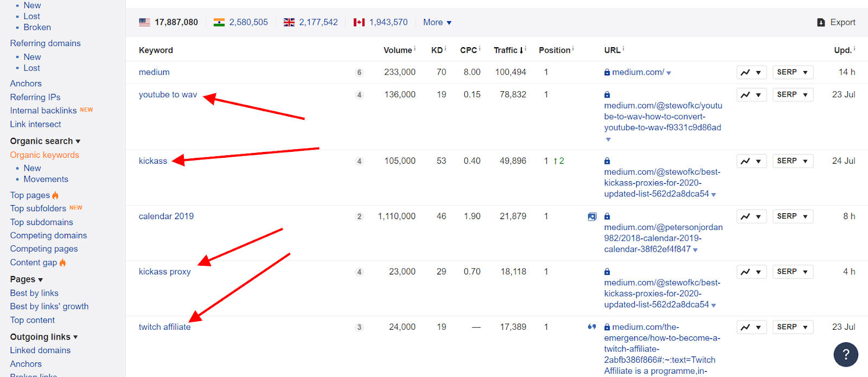Screen dimensions: 868x377
Task: Click Referring IPs in sidebar
Action: pos(35,97)
